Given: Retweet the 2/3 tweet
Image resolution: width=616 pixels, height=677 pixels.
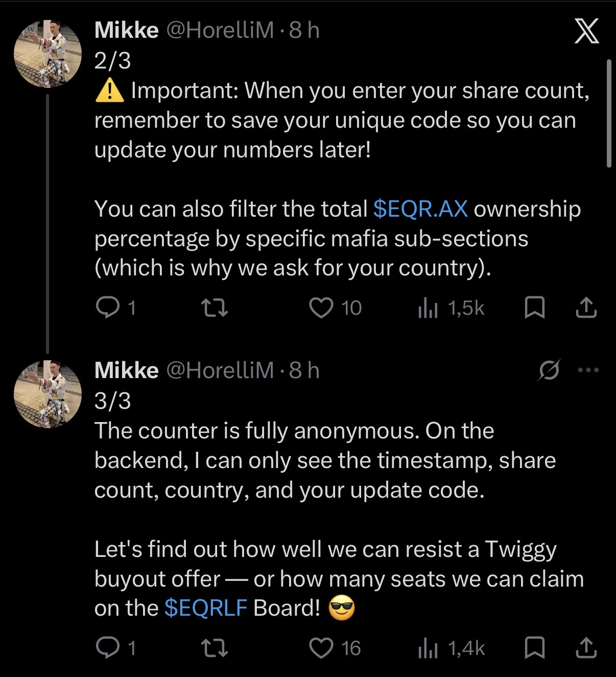Looking at the screenshot, I should click(x=214, y=308).
